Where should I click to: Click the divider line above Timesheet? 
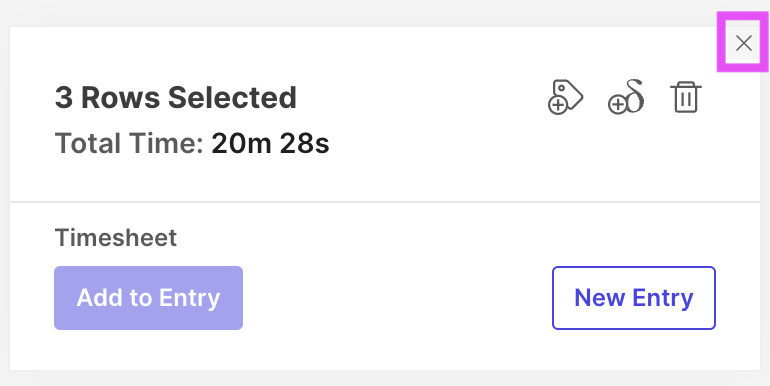(x=385, y=202)
